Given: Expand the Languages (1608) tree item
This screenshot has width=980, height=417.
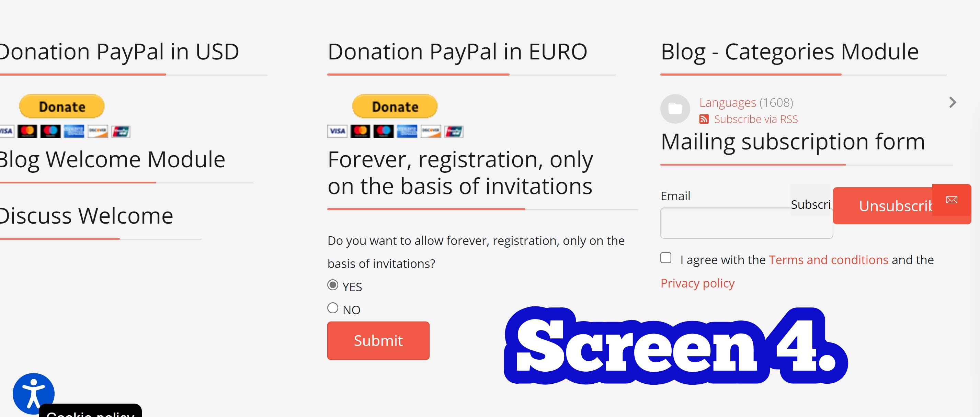Looking at the screenshot, I should tap(953, 102).
